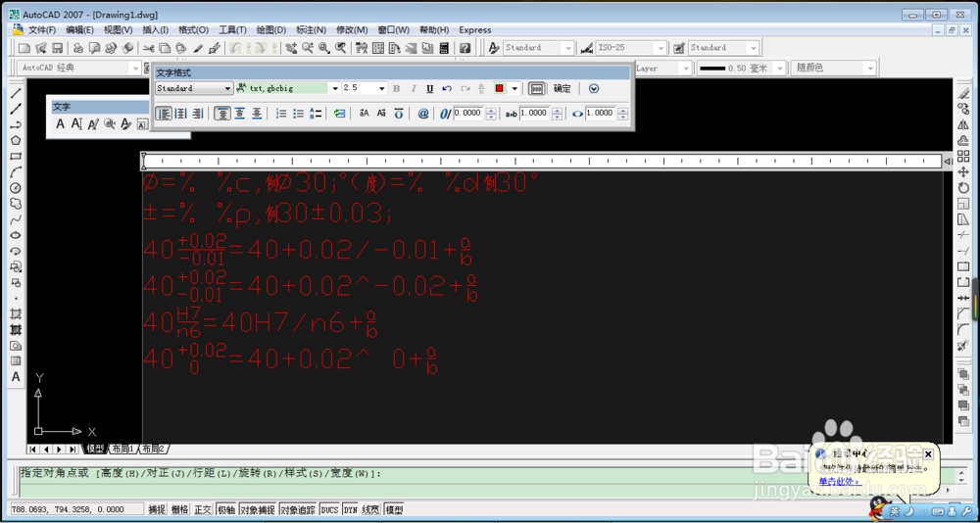Screen dimensions: 980x523
Task: Open the ISO-25 dimension style dropdown
Action: pos(661,47)
